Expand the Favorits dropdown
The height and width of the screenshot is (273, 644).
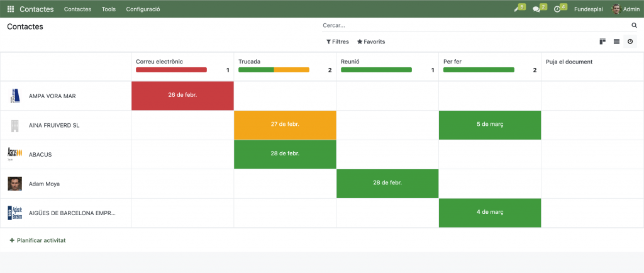[371, 42]
